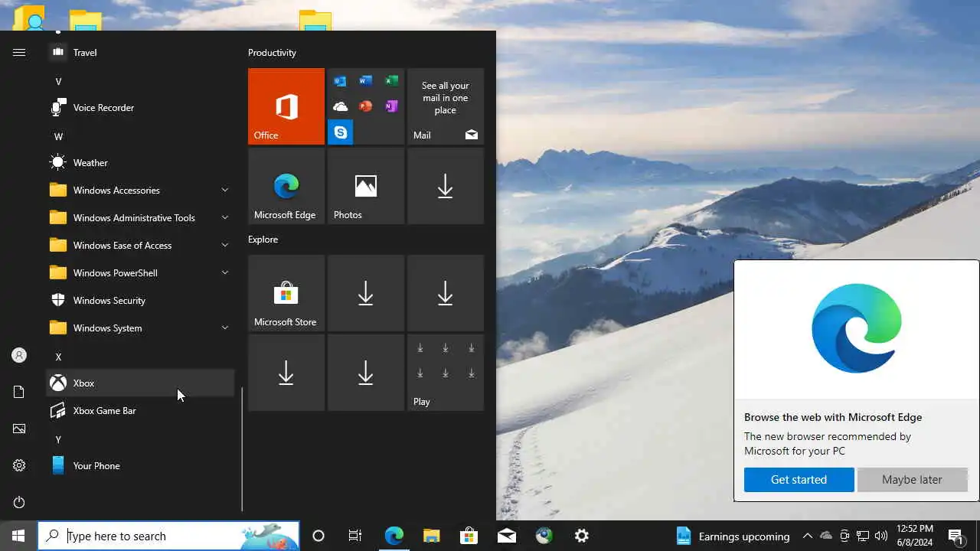Open Mail app on taskbar
Viewport: 980px width, 551px height.
[x=507, y=536]
